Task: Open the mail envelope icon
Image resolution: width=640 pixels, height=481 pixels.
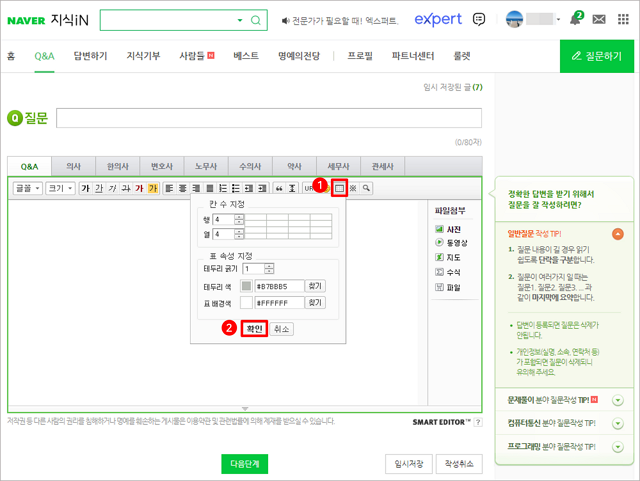Action: pos(598,20)
